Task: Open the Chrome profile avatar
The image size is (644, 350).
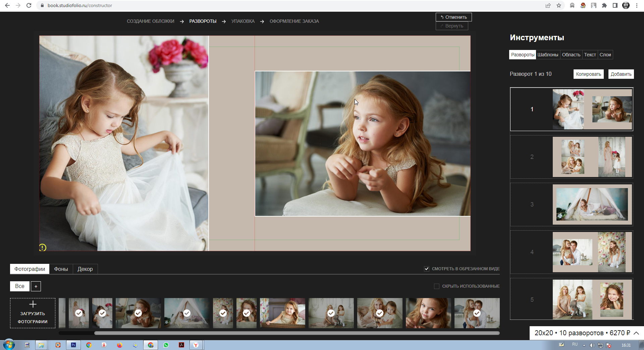Action: (x=626, y=5)
